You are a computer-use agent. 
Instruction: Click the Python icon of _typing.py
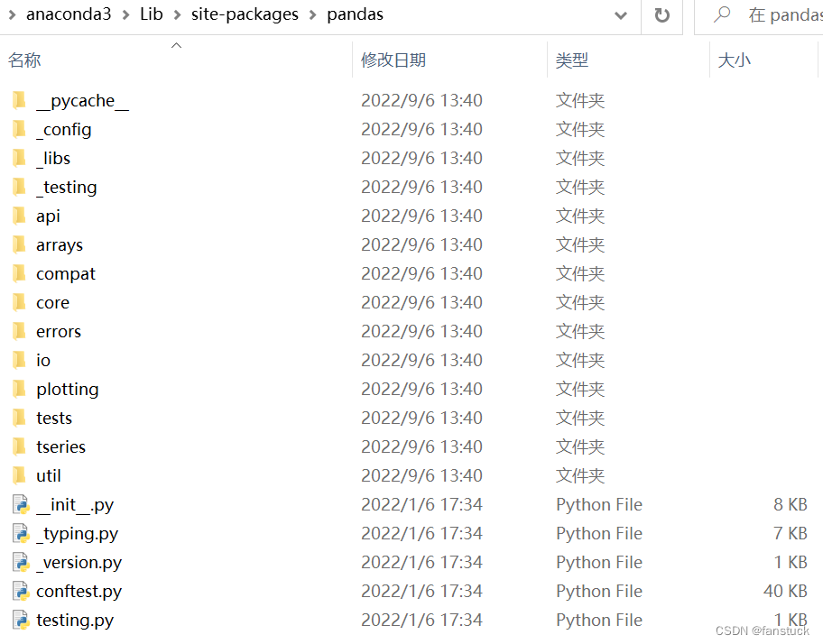21,533
